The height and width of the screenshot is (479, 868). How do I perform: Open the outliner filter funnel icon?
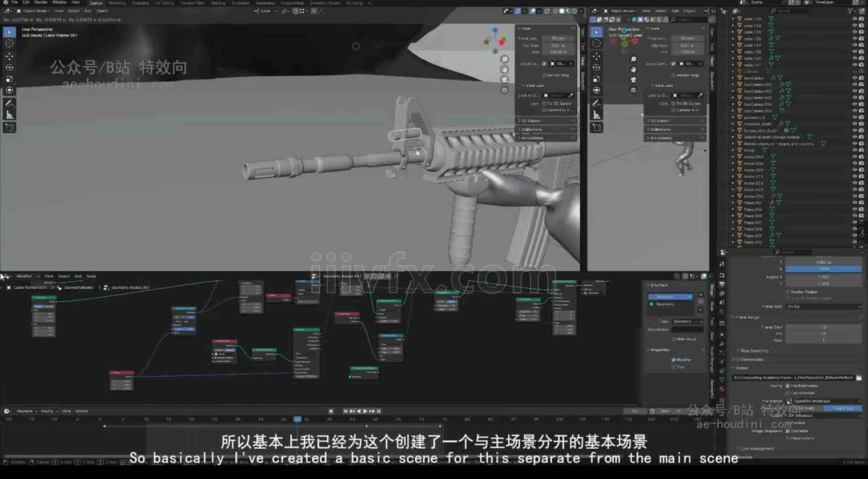[850, 11]
